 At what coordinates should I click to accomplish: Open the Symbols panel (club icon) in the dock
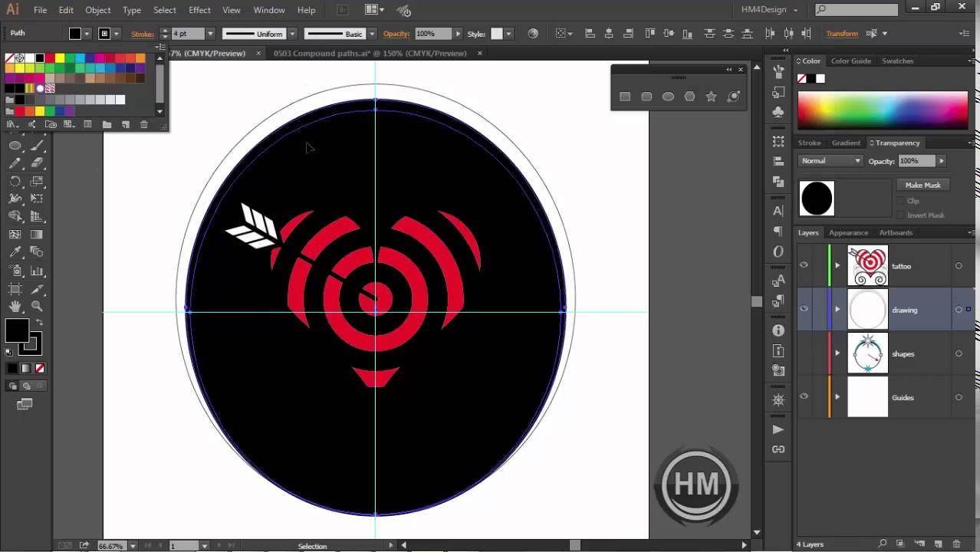(x=778, y=113)
